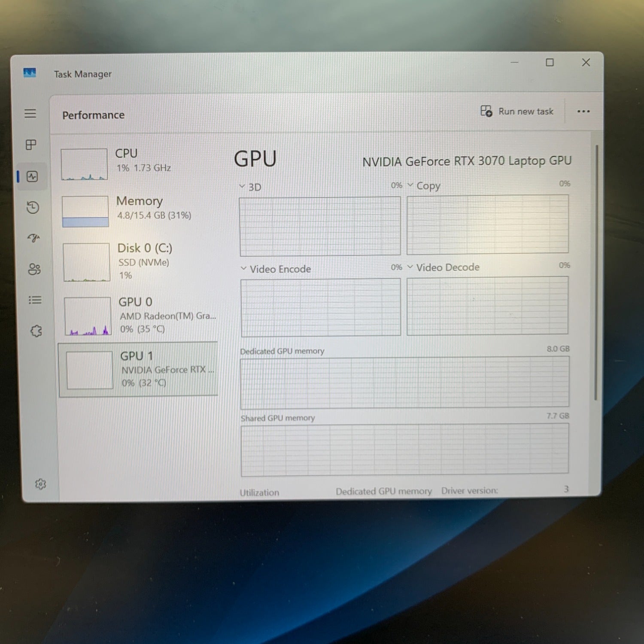Image resolution: width=644 pixels, height=644 pixels.
Task: Click the CPU usage thumbnail graph
Action: click(84, 164)
